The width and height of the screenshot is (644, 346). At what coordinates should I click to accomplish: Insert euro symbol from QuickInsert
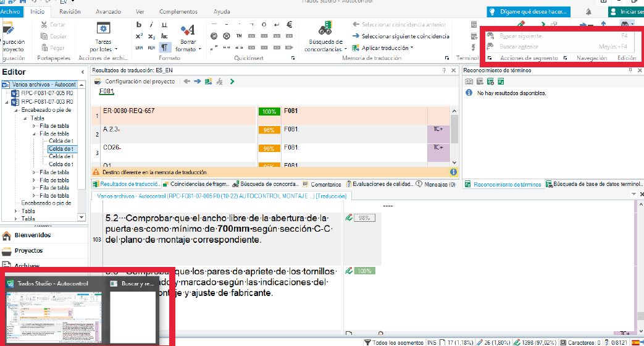pyautogui.click(x=289, y=25)
